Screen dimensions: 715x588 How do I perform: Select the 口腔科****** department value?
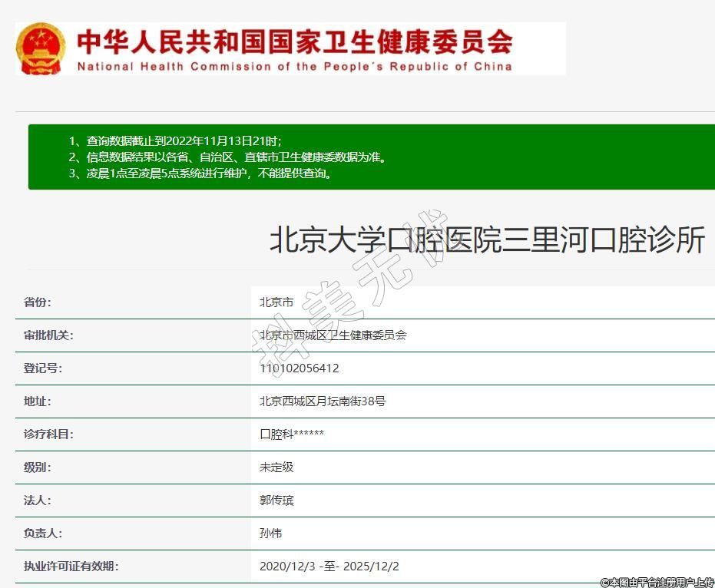click(292, 434)
